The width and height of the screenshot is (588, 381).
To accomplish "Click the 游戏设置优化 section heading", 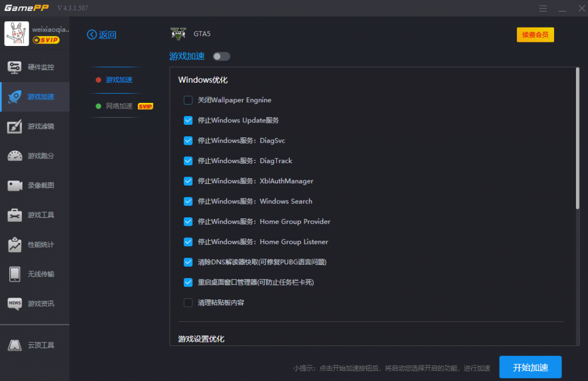I will pos(202,339).
